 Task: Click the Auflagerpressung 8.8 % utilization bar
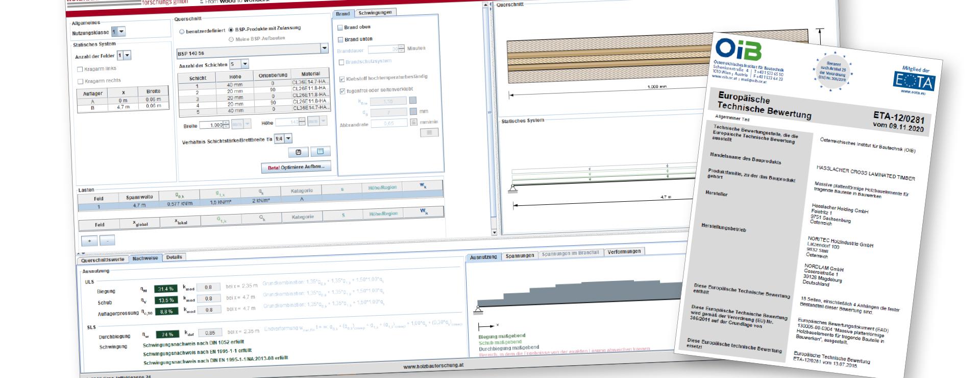coord(167,312)
